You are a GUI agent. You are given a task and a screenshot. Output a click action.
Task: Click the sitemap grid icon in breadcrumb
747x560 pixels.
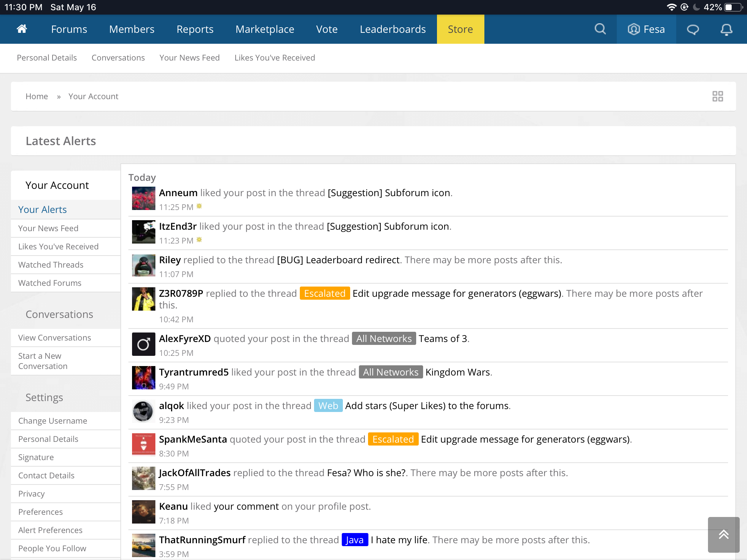pyautogui.click(x=717, y=96)
